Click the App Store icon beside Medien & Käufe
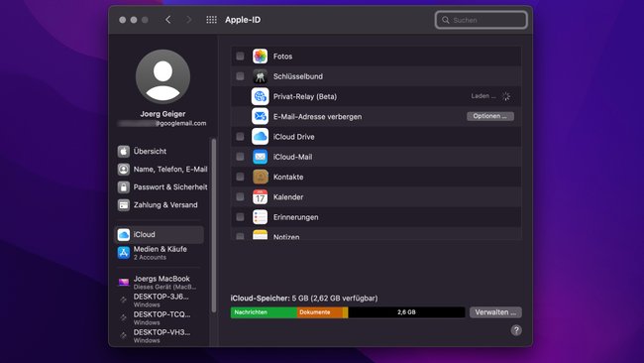This screenshot has height=363, width=644. point(124,253)
